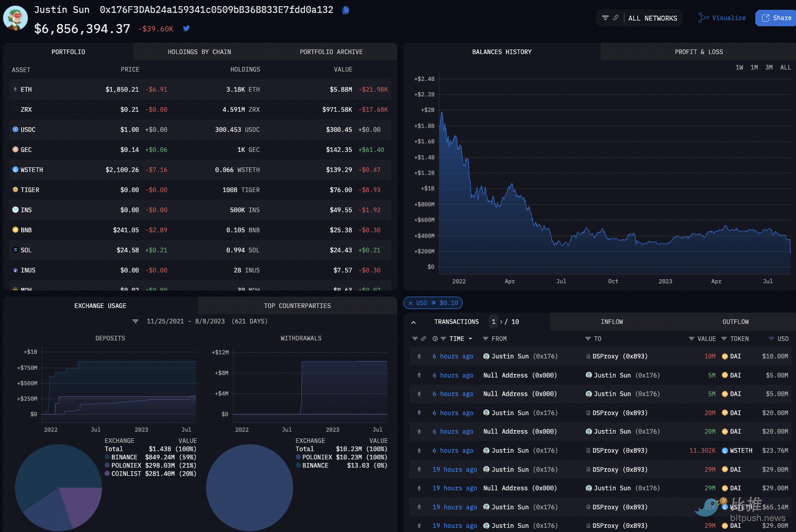Viewport: 796px width, 532px height.
Task: Collapse the Transactions panel with the chevron
Action: pos(413,322)
